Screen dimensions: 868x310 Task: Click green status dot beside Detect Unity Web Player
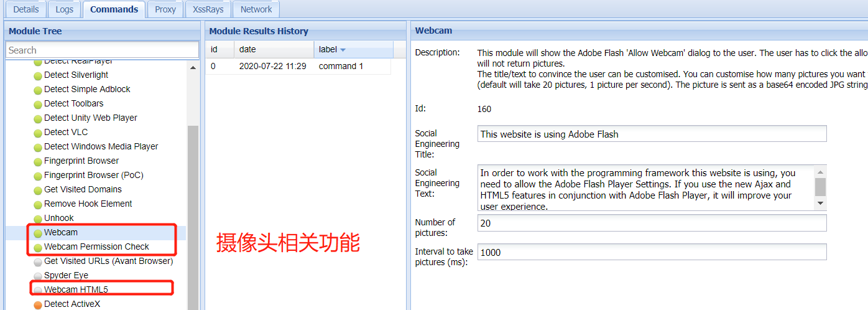[x=38, y=118]
